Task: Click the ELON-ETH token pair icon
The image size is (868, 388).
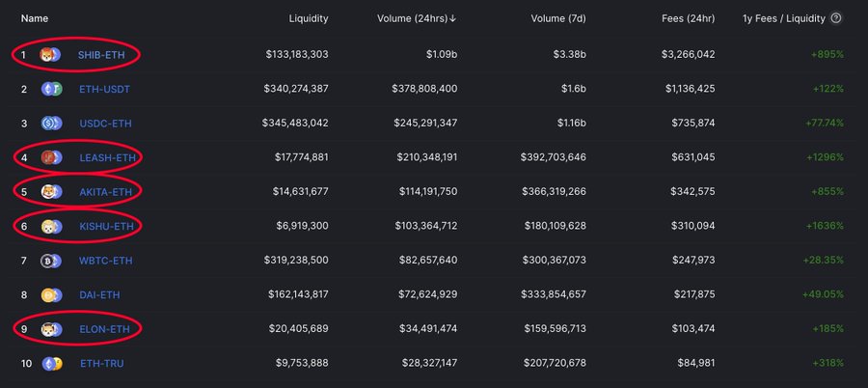Action: (x=51, y=329)
